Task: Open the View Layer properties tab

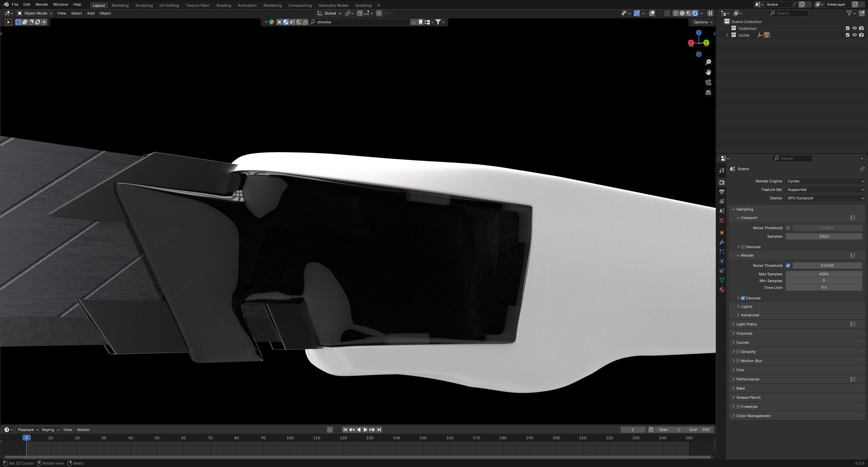Action: tap(722, 201)
